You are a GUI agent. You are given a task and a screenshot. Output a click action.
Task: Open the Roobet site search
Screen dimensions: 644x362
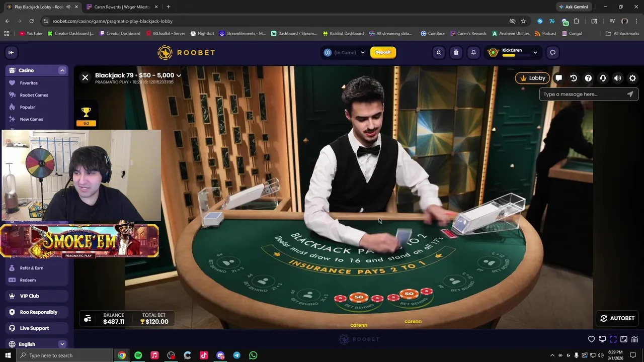[439, 52]
